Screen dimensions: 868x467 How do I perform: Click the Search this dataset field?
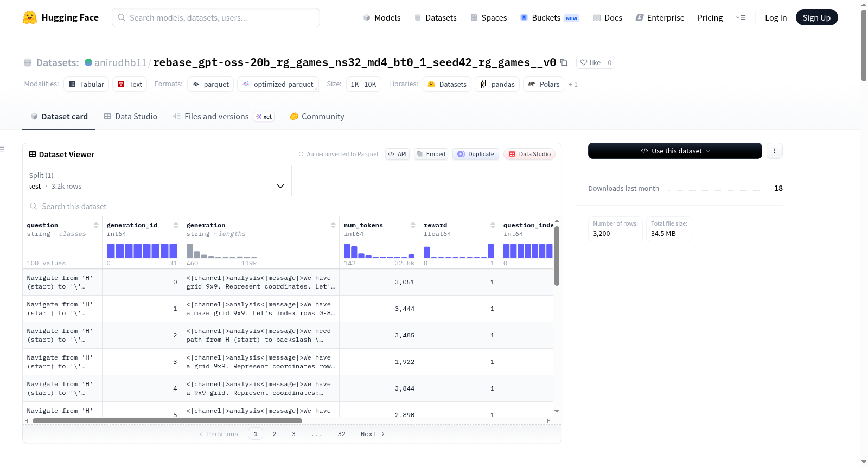[x=292, y=207]
